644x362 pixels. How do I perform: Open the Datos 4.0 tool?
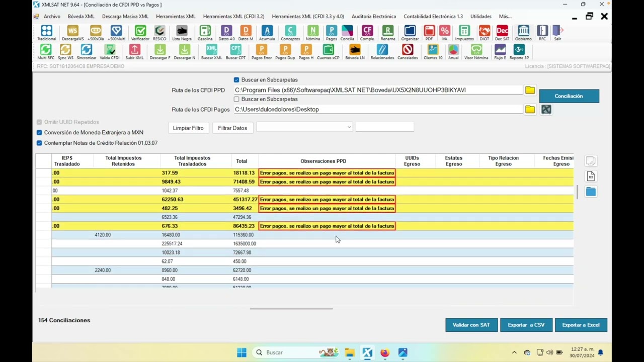226,33
